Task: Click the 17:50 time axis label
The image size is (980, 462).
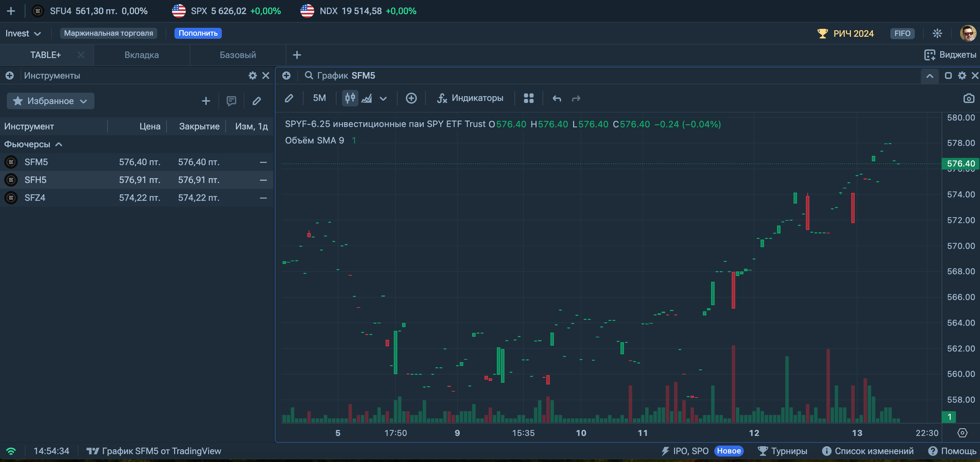Action: click(x=396, y=433)
